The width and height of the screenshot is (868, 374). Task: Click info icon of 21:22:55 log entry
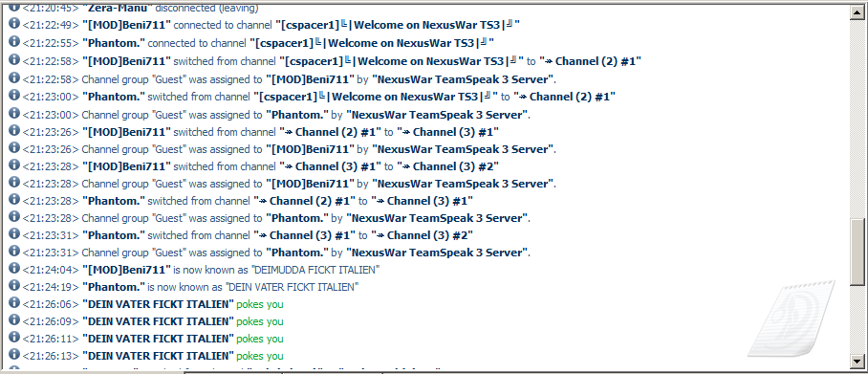14,41
